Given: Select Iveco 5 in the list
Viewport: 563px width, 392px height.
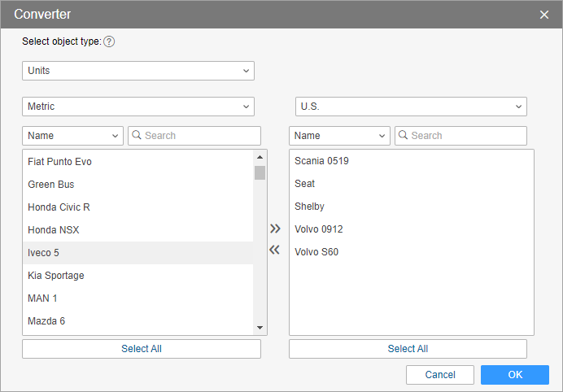Looking at the screenshot, I should click(138, 253).
